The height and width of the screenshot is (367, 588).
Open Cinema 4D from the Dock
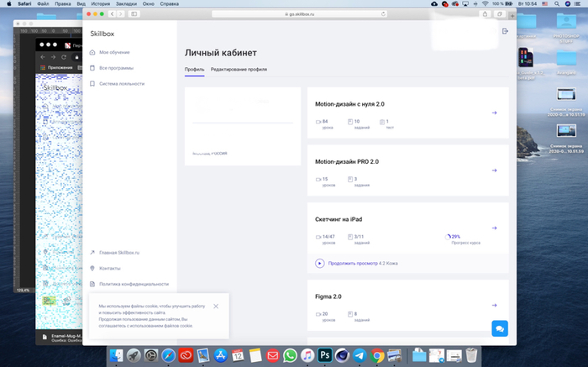click(342, 355)
